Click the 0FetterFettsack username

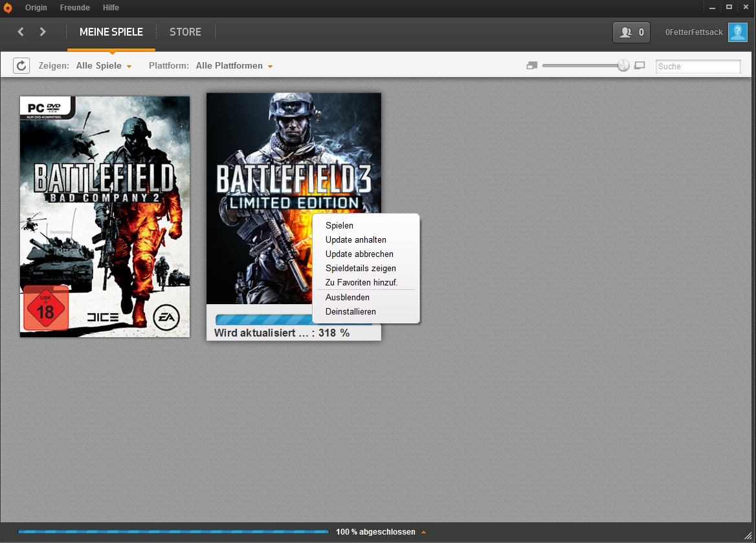[694, 32]
